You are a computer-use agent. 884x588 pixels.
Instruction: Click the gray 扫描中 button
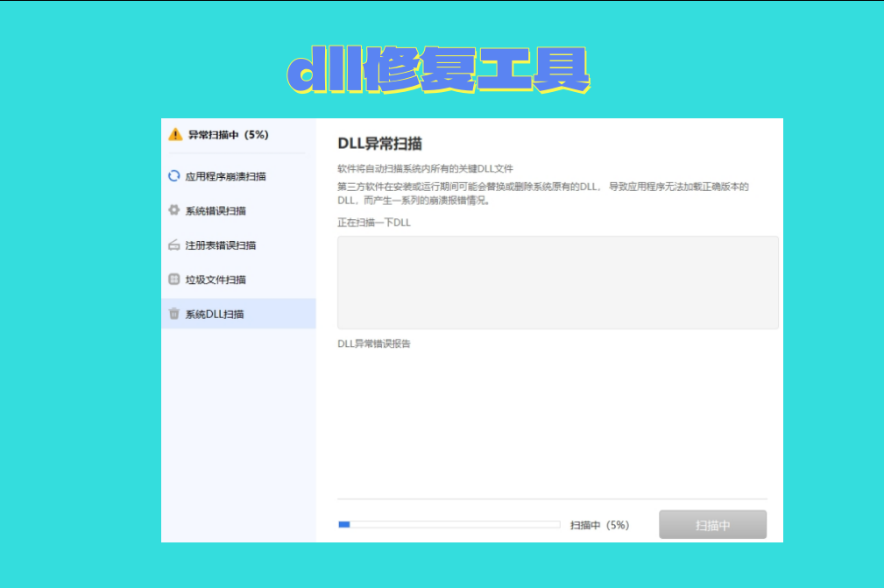(712, 525)
